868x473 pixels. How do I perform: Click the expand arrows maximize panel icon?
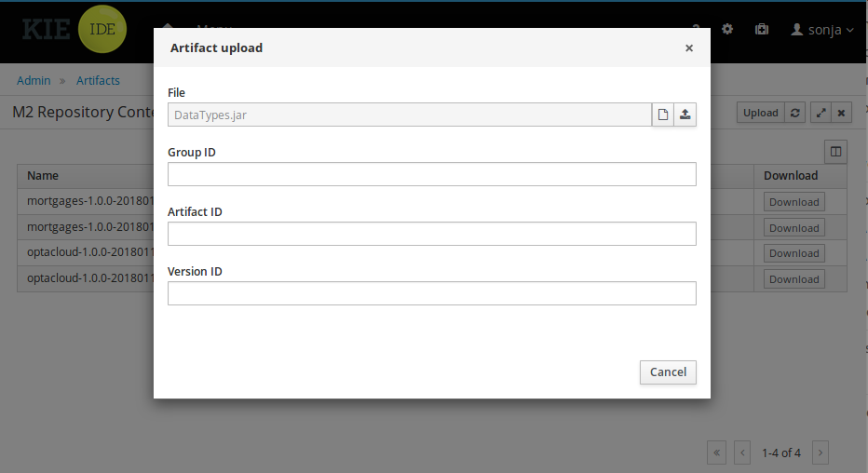coord(821,113)
